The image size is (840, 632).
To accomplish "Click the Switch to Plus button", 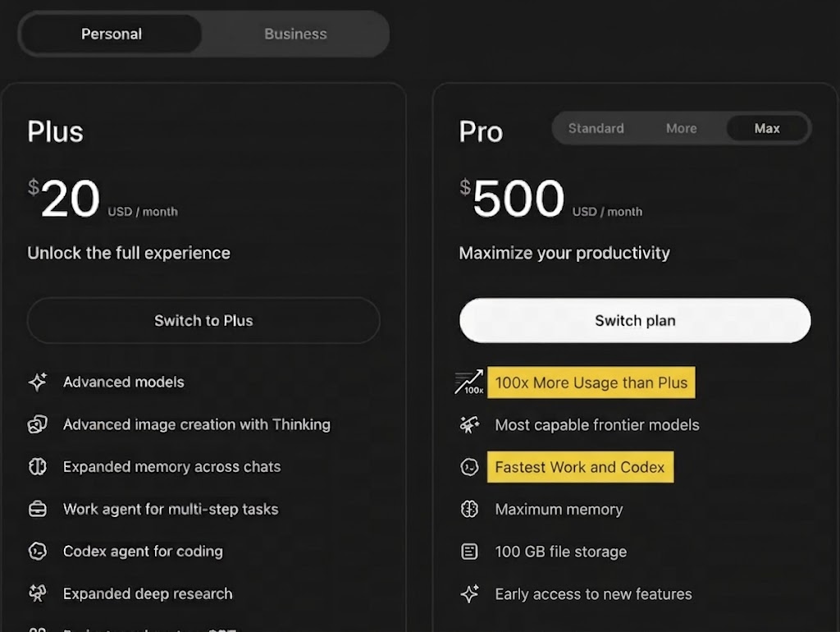I will point(203,321).
